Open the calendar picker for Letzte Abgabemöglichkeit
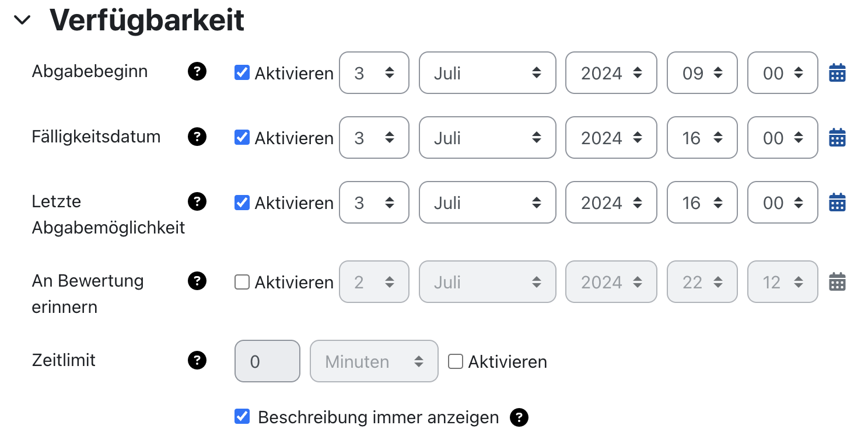 coord(837,202)
